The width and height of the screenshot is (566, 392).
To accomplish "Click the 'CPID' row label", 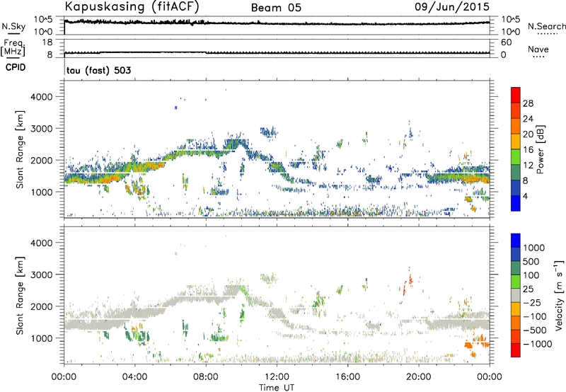I will pos(16,67).
